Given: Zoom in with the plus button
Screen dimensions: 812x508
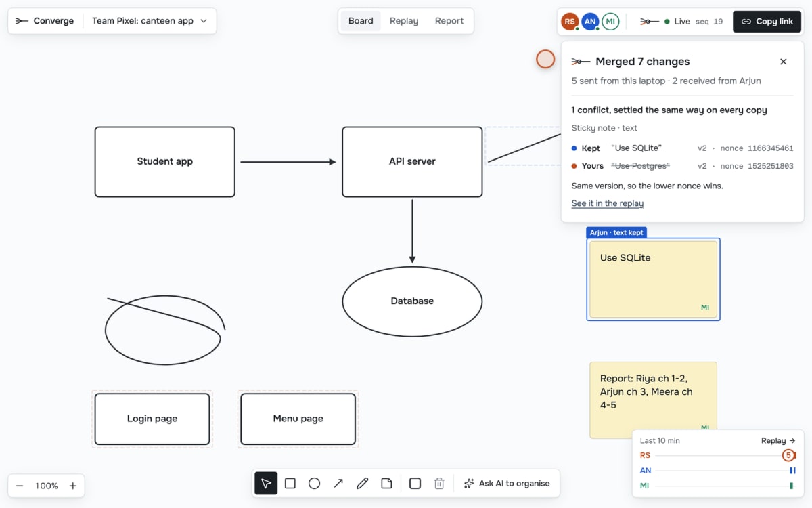Looking at the screenshot, I should coord(73,486).
